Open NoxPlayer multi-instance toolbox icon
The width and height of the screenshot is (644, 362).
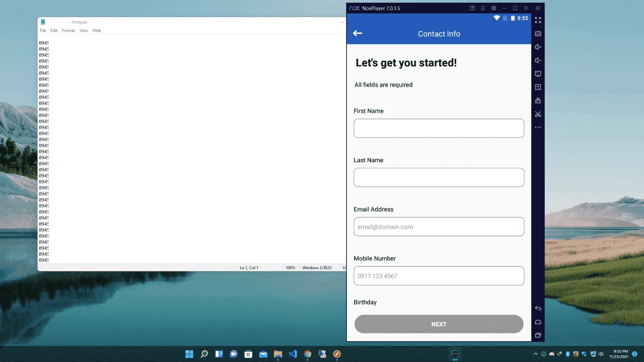538,101
